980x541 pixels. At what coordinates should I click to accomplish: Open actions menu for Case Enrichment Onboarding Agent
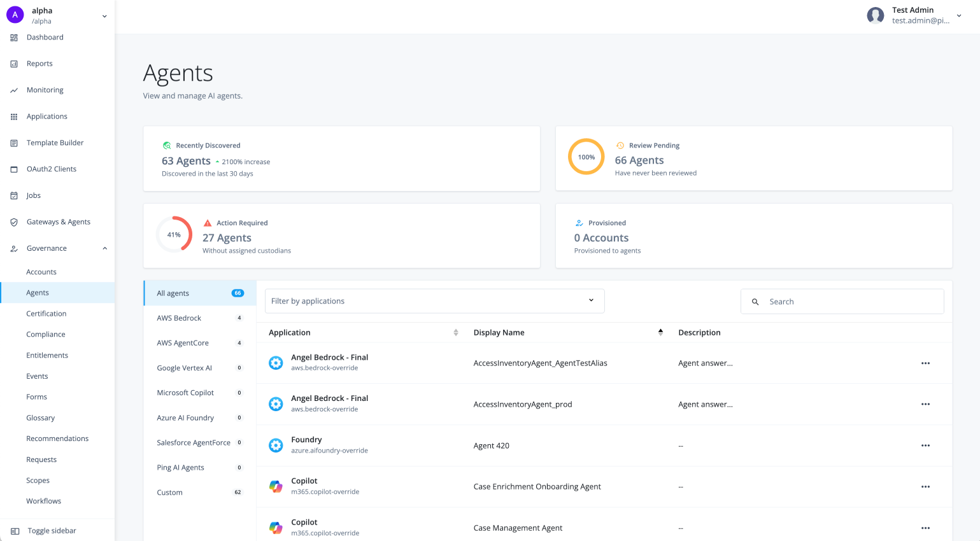tap(925, 487)
